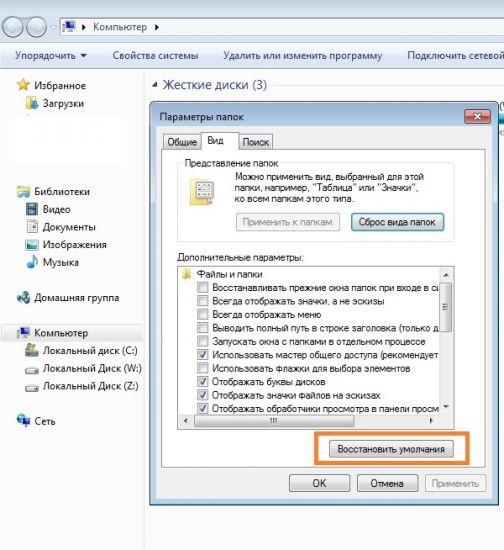Viewport: 504px width, 550px height.
Task: Toggle 'Использовать флажки для выбора элементов' checkbox
Action: [203, 368]
